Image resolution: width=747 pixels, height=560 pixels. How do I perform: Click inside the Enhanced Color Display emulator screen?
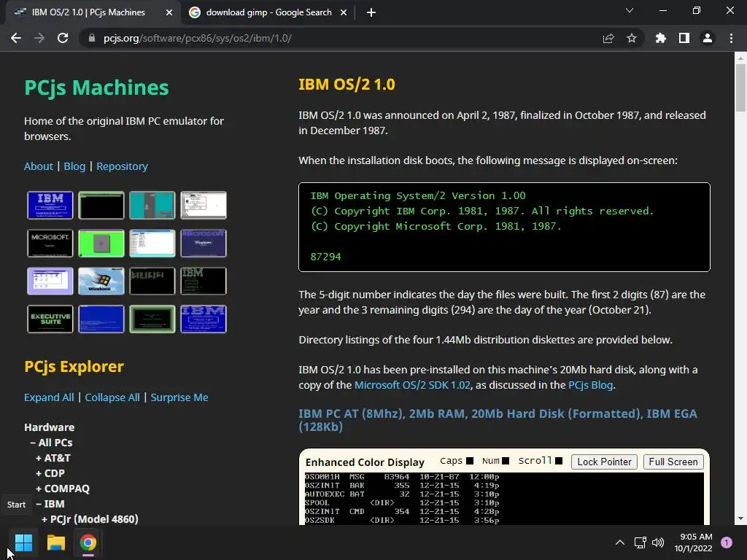[504, 499]
